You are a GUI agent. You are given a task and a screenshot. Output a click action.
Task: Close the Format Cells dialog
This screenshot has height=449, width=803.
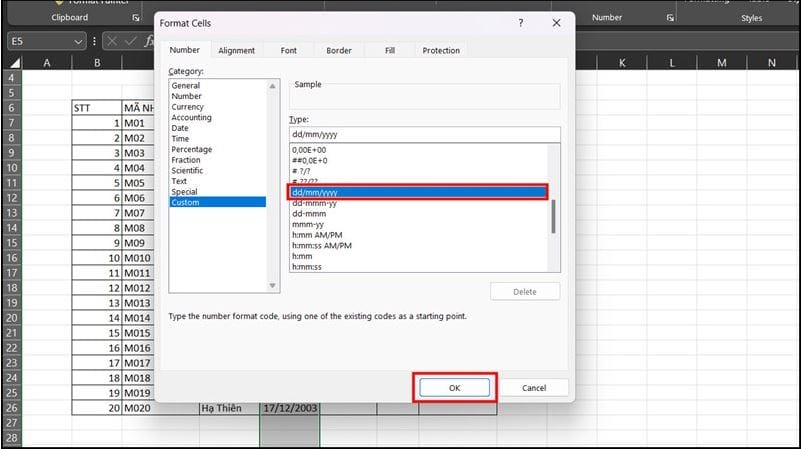556,23
